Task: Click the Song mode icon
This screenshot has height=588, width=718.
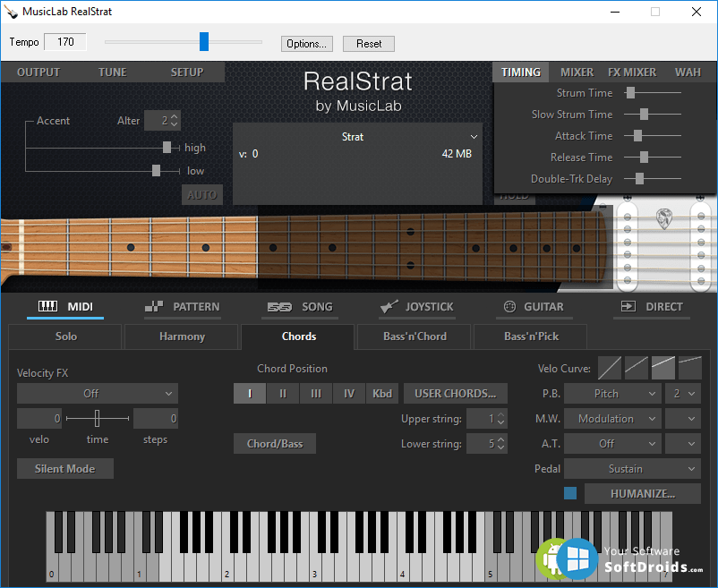Action: coord(279,307)
